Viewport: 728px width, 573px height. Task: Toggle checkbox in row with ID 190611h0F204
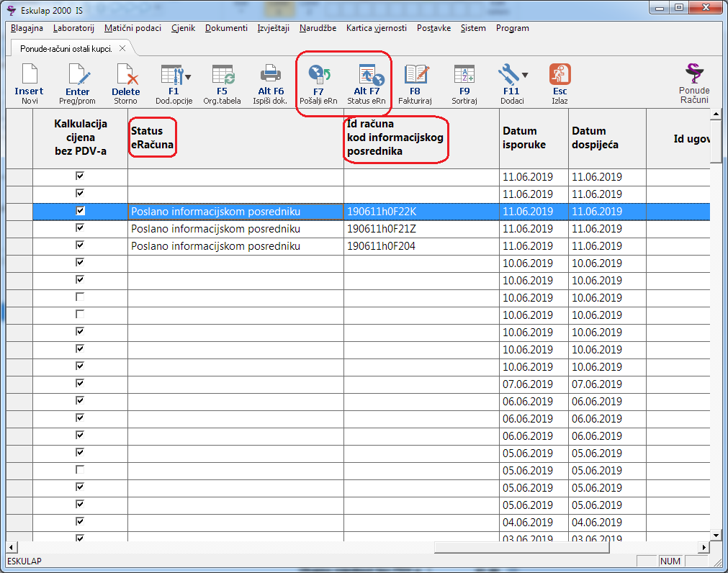click(x=80, y=245)
